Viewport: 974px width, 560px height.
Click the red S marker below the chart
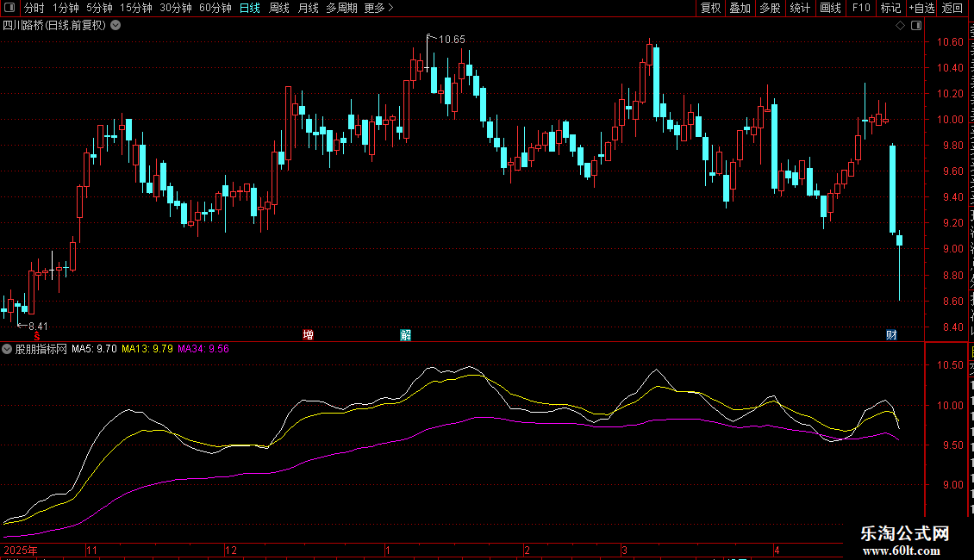coord(37,335)
